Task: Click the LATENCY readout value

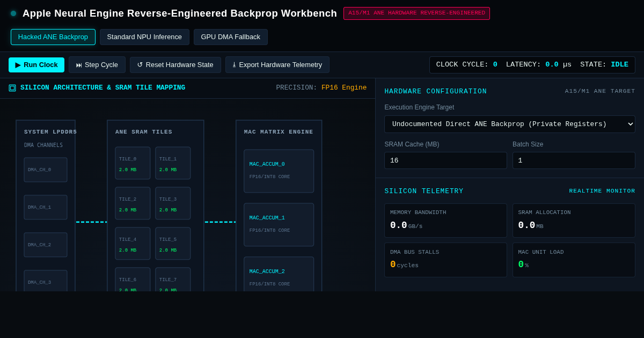Action: click(x=552, y=65)
